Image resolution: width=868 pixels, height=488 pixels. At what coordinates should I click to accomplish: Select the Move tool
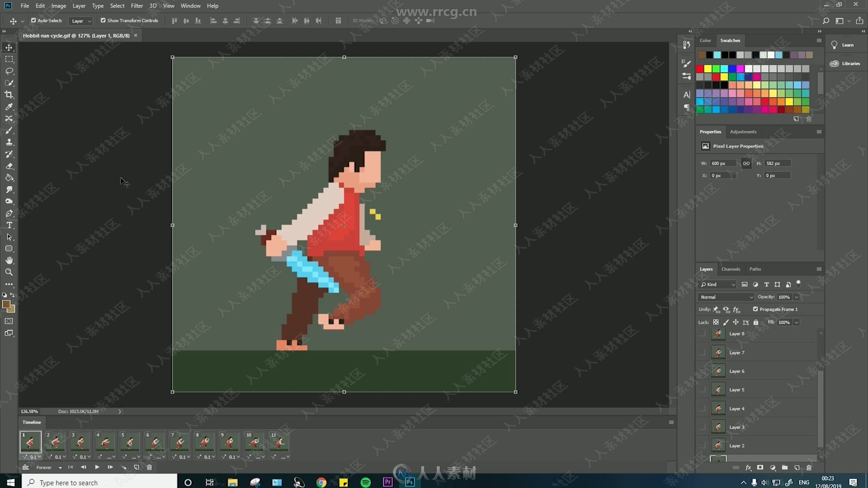tap(9, 47)
